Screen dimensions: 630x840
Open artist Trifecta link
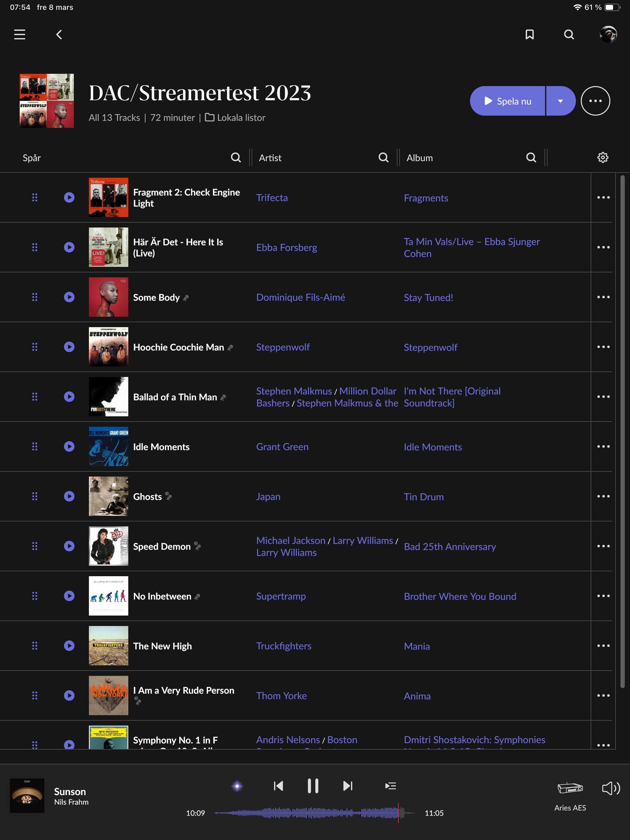coord(272,198)
